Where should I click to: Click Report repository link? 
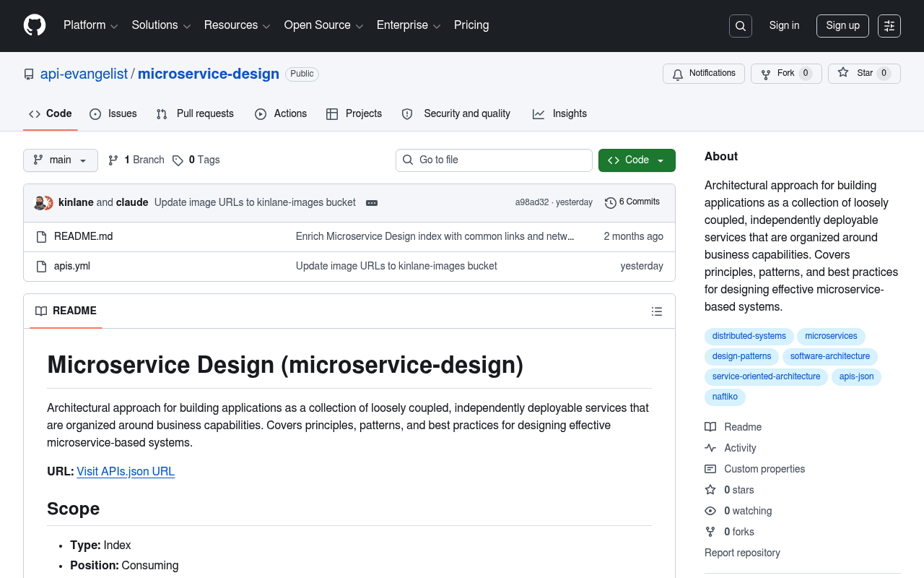click(x=742, y=553)
